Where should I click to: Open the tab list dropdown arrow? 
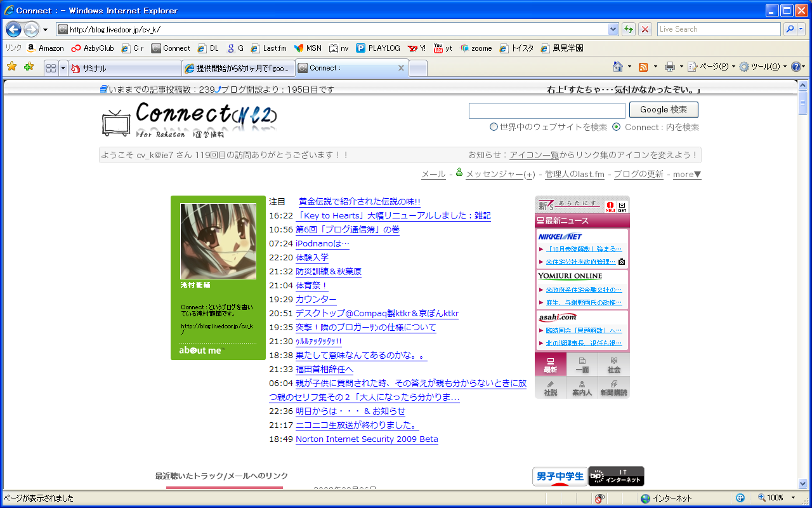click(63, 68)
